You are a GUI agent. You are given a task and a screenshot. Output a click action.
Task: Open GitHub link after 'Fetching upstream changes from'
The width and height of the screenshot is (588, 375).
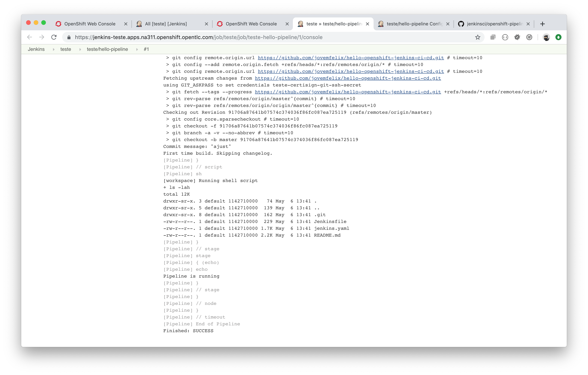point(348,78)
